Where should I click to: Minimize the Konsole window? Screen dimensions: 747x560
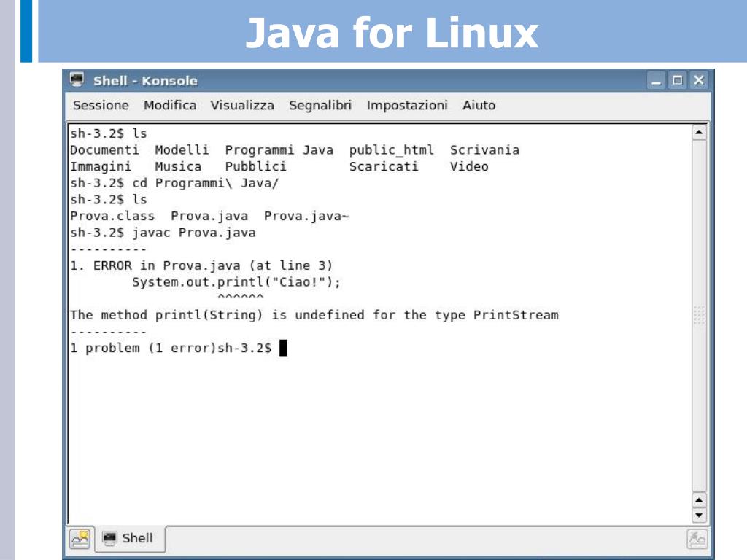point(656,80)
